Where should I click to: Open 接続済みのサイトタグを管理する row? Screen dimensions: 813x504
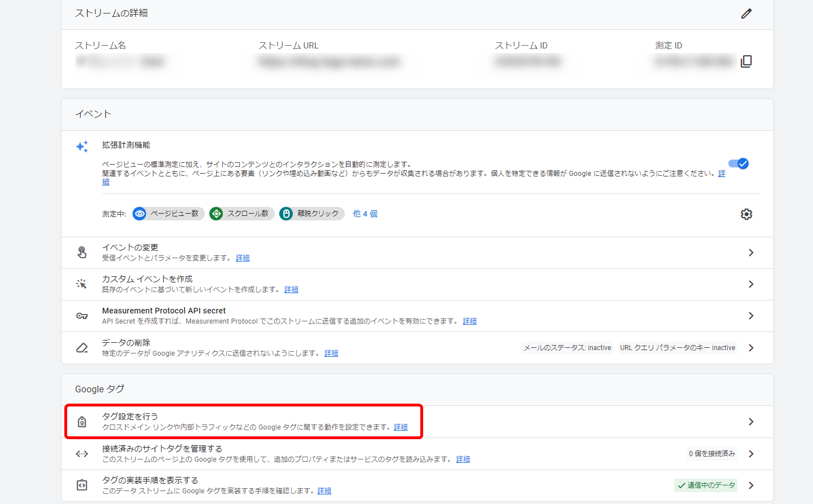(x=418, y=454)
